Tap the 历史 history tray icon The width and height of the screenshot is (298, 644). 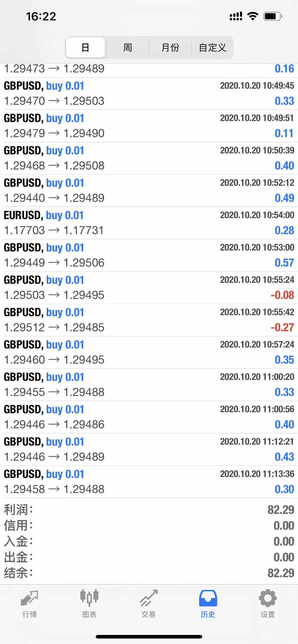click(x=208, y=598)
